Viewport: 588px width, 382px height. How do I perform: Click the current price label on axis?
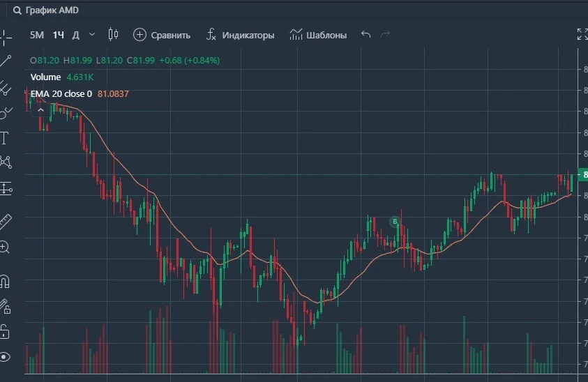click(583, 174)
